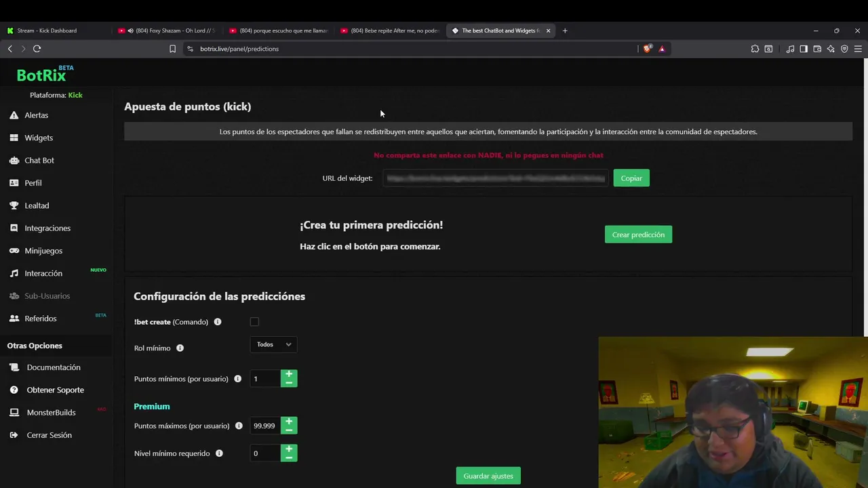Click the Documentación book icon
This screenshot has width=868, height=488.
(x=14, y=367)
